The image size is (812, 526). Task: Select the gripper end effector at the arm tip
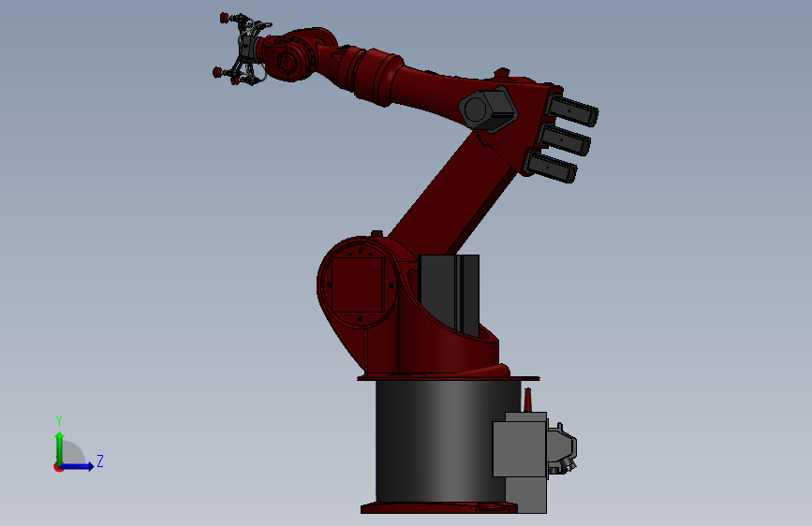pos(240,50)
